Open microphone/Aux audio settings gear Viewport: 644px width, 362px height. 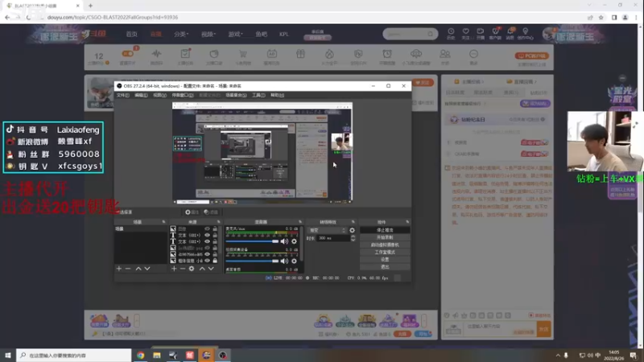(294, 241)
